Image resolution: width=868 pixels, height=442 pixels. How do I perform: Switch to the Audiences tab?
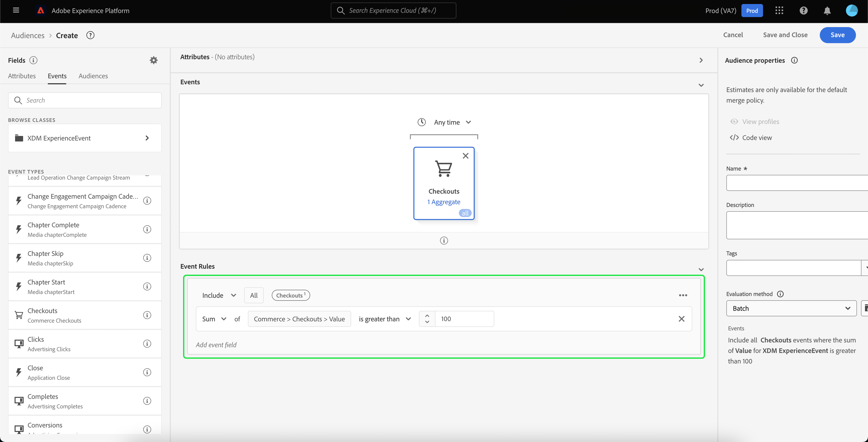93,76
